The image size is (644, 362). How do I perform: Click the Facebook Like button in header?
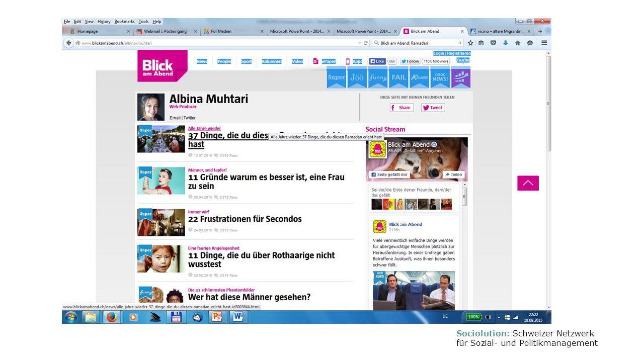377,61
